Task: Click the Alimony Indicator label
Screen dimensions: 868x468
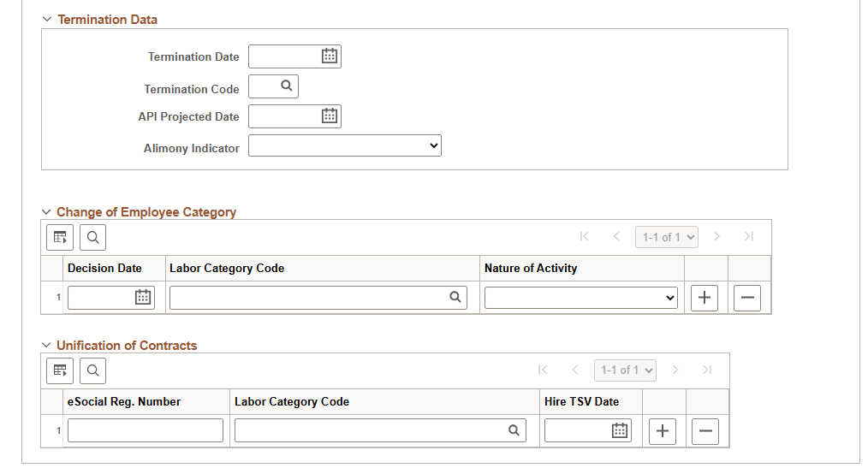Action: (192, 148)
